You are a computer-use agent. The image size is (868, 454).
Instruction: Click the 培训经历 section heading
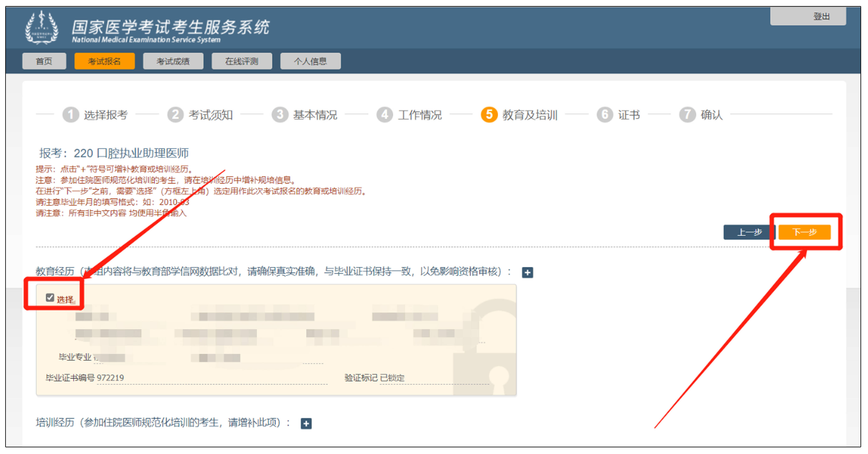(x=163, y=423)
